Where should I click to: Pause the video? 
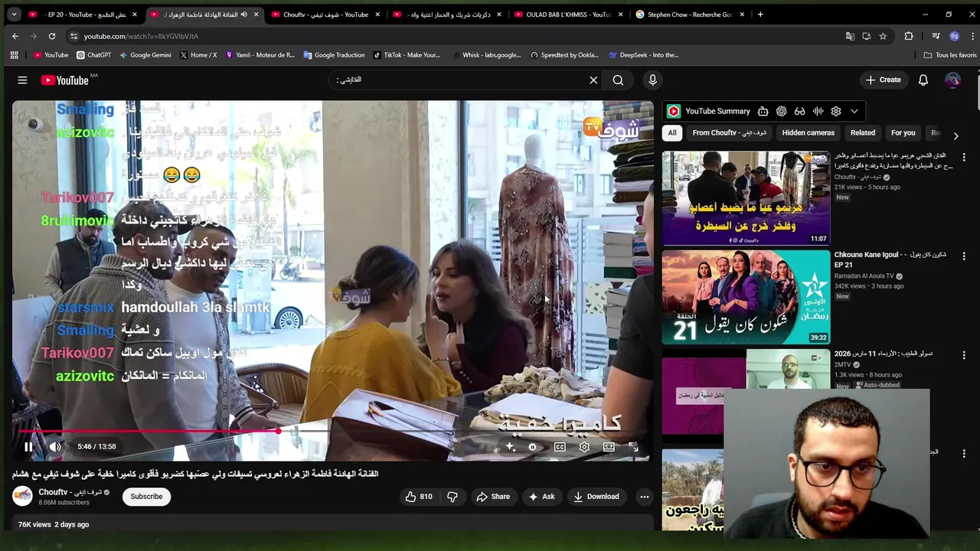(x=28, y=447)
